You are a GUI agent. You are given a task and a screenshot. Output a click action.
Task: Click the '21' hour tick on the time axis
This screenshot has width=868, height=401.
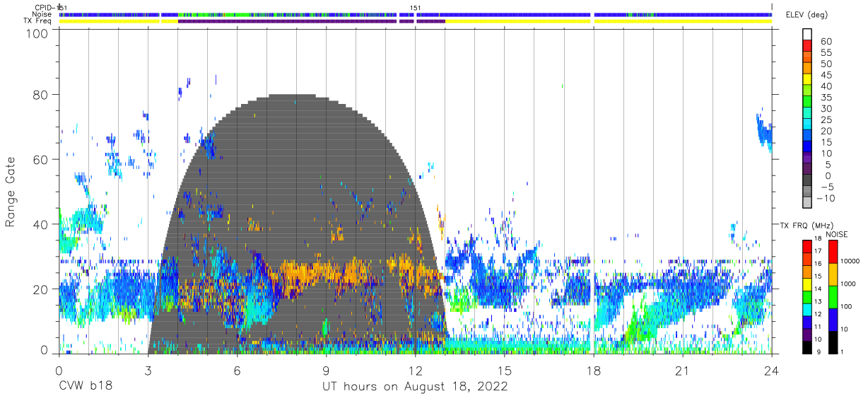(683, 370)
